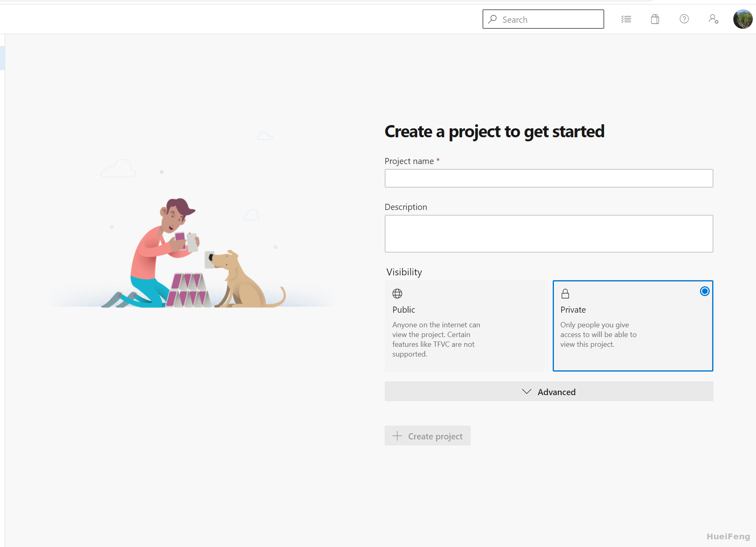Focus the Project name field
Image resolution: width=756 pixels, height=547 pixels.
tap(549, 178)
